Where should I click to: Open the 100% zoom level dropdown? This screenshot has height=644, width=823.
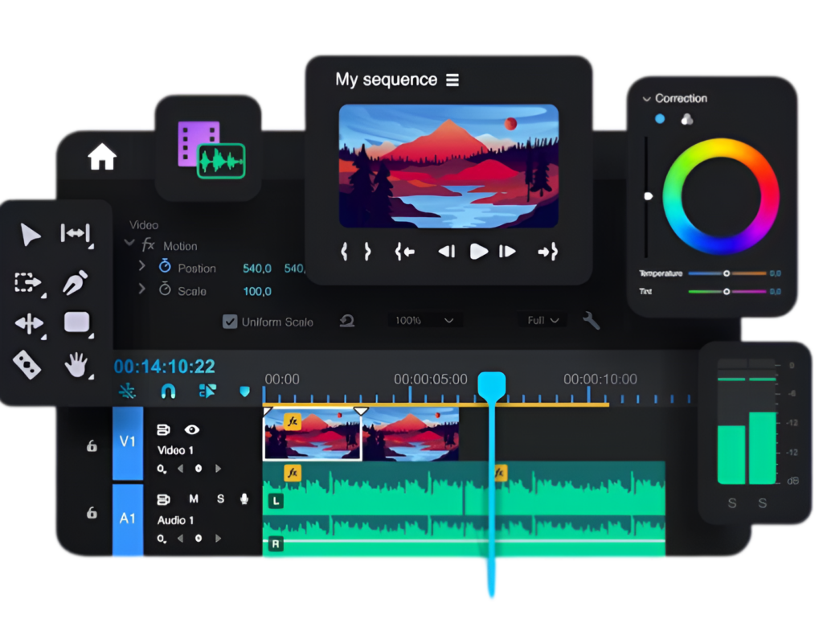[x=424, y=320]
